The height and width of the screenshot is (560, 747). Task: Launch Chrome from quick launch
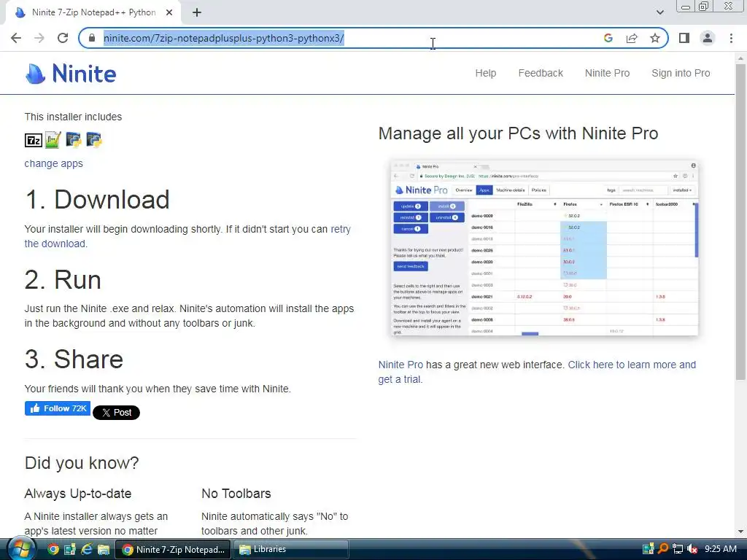click(53, 550)
